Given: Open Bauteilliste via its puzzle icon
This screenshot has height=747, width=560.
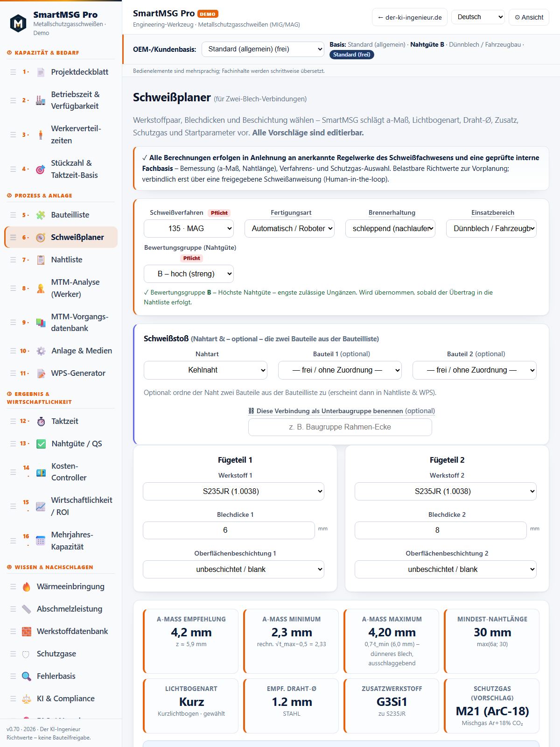Looking at the screenshot, I should 41,215.
